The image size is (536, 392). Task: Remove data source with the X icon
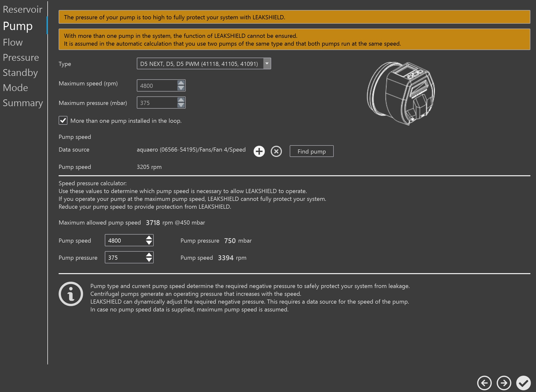(276, 151)
